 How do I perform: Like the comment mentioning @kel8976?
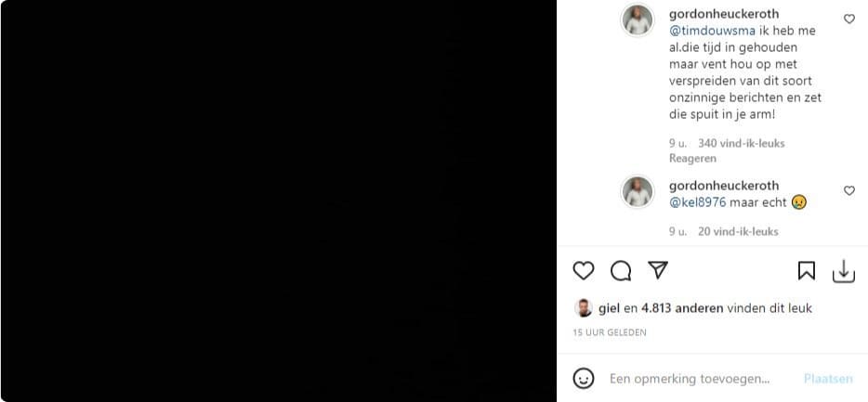click(849, 190)
